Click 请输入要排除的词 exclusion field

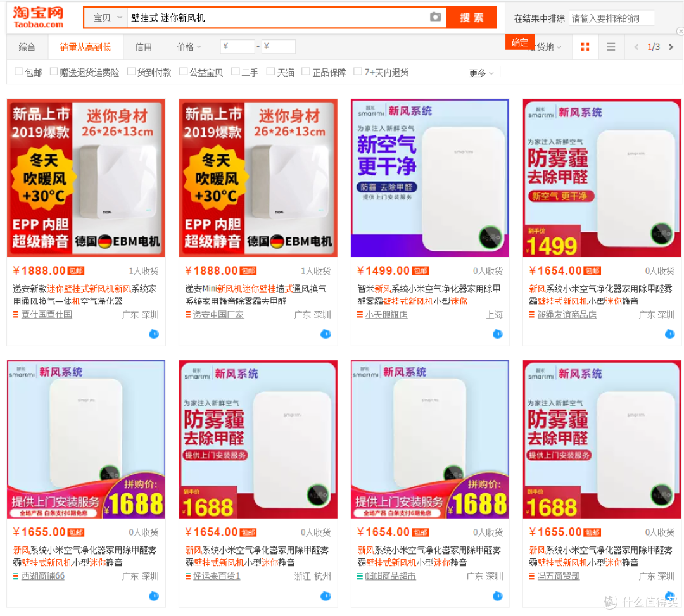click(612, 18)
